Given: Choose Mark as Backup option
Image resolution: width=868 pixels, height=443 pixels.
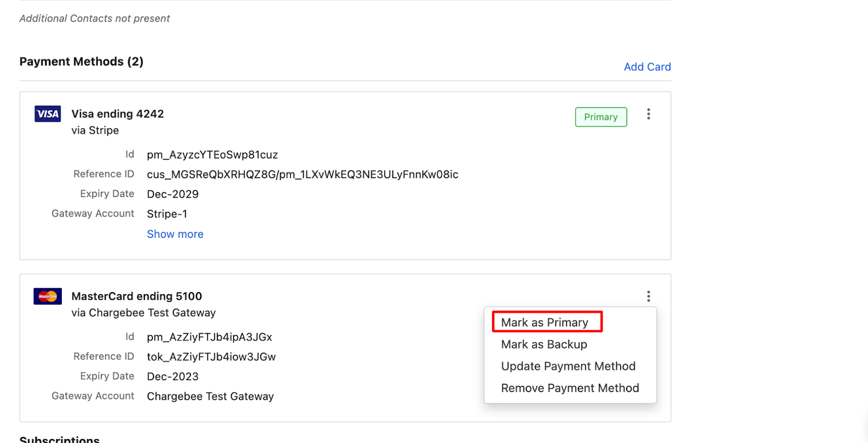Looking at the screenshot, I should click(544, 345).
